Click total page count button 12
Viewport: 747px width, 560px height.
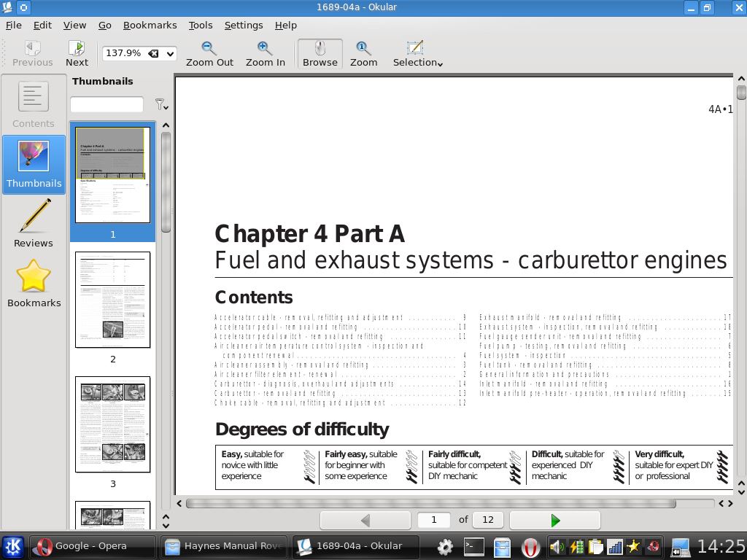tap(488, 520)
